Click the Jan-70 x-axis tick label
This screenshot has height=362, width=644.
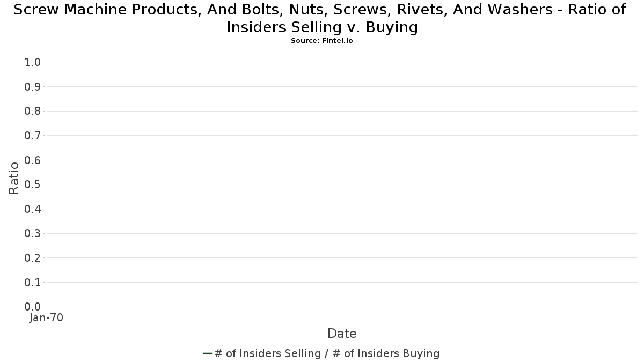46,317
